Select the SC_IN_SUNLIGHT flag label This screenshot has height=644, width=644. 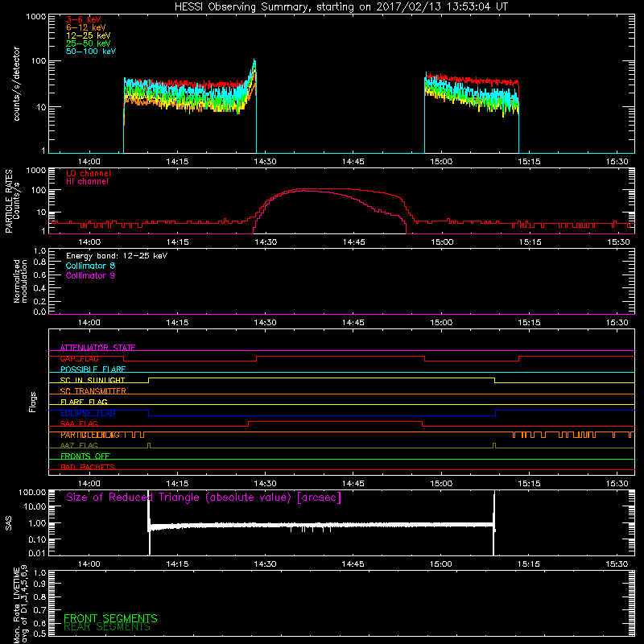[x=93, y=380]
